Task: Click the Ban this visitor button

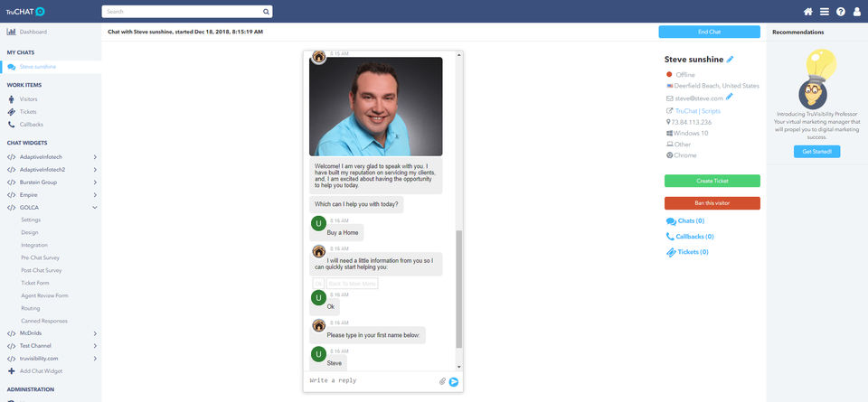Action: point(712,203)
